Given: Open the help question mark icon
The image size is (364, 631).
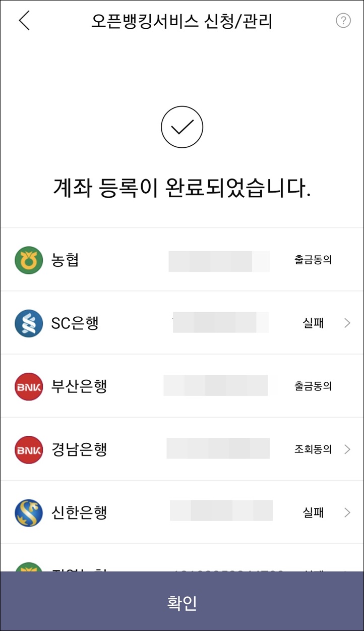Looking at the screenshot, I should [x=343, y=21].
